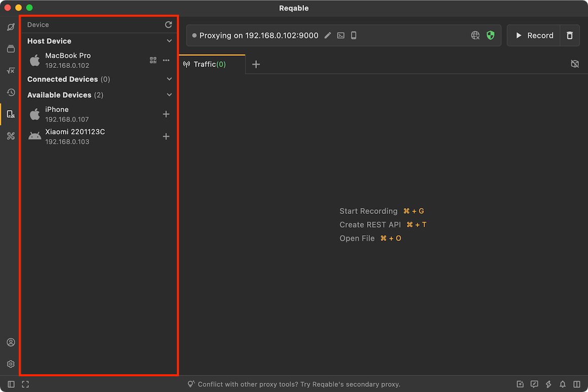Collapse the Available Devices section
The image size is (588, 392).
(169, 95)
